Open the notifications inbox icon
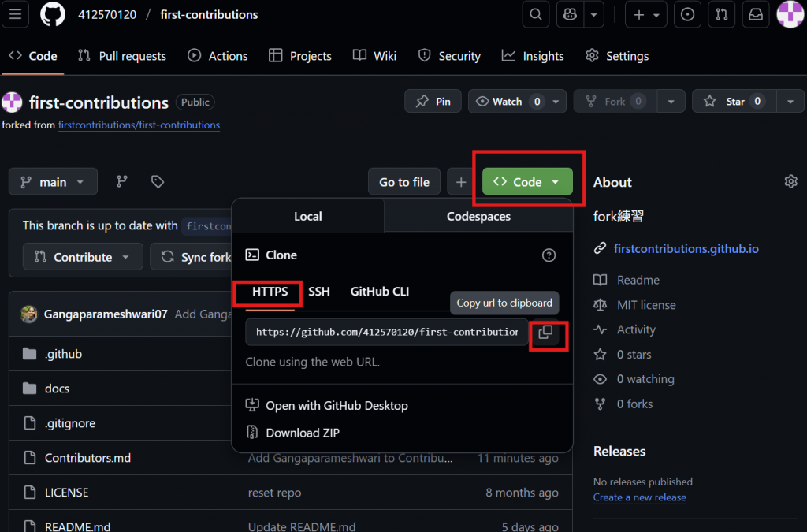807x532 pixels. coord(756,14)
